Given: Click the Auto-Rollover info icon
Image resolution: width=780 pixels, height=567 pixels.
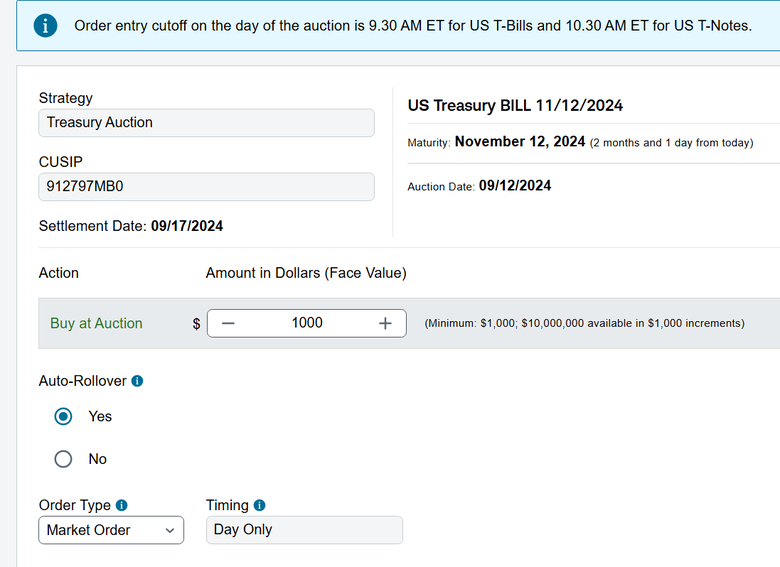Looking at the screenshot, I should pyautogui.click(x=138, y=381).
